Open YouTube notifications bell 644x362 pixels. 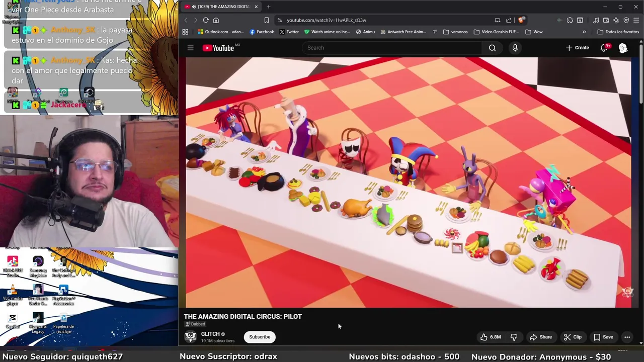point(604,48)
